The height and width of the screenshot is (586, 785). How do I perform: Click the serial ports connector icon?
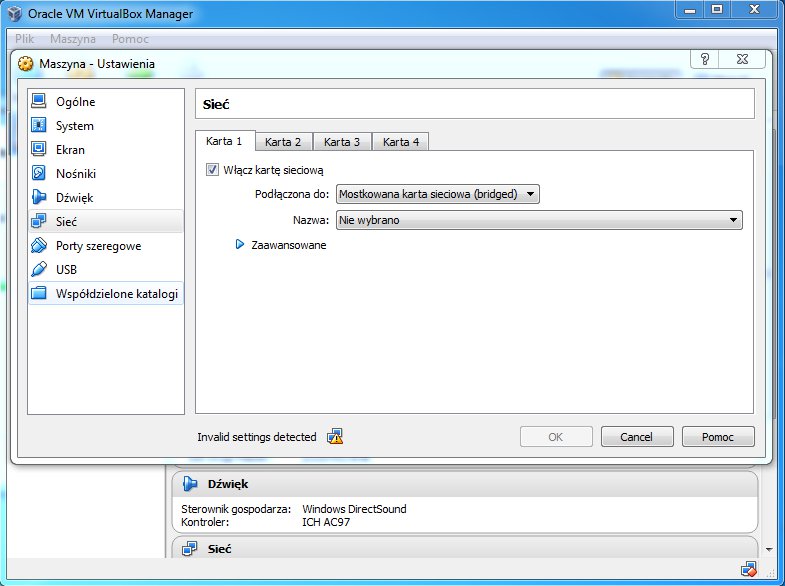39,245
